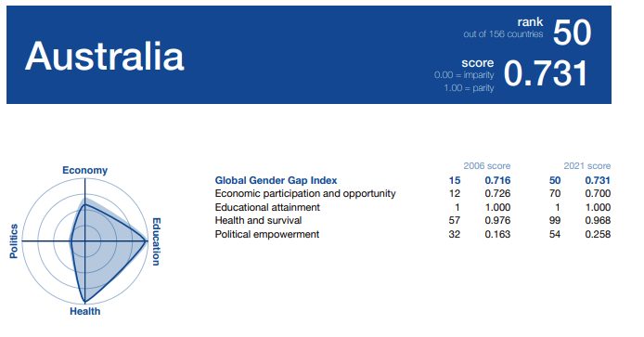Viewport: 644px width, 337px height.
Task: Select the Global Gender Gap Index row
Action: point(412,180)
